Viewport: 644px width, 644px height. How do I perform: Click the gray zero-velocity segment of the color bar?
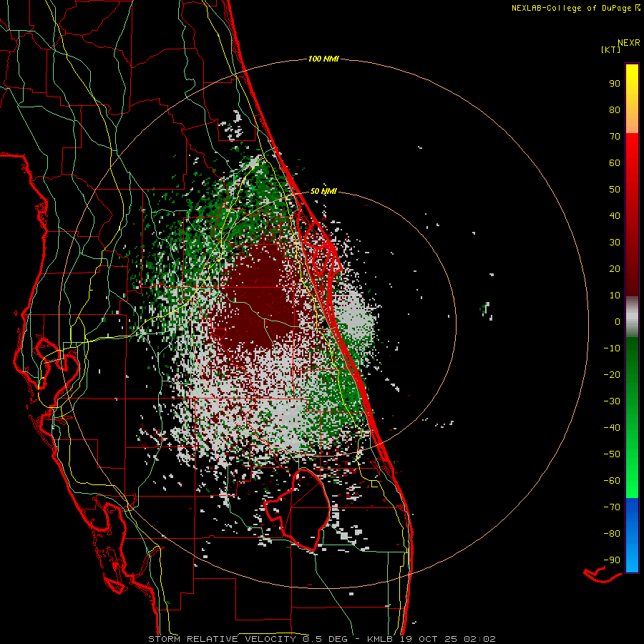click(632, 317)
